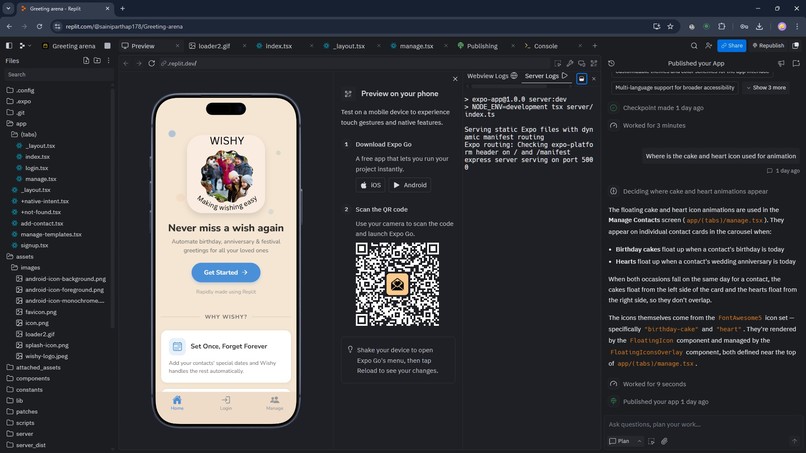Open login.tsx in file tree
The height and width of the screenshot is (453, 806).
[32, 168]
